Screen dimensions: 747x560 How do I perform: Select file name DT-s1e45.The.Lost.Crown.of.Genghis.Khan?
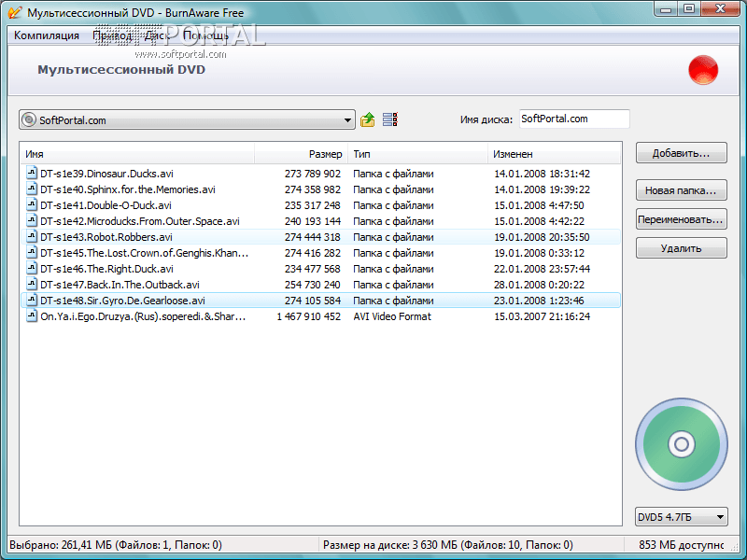[145, 253]
